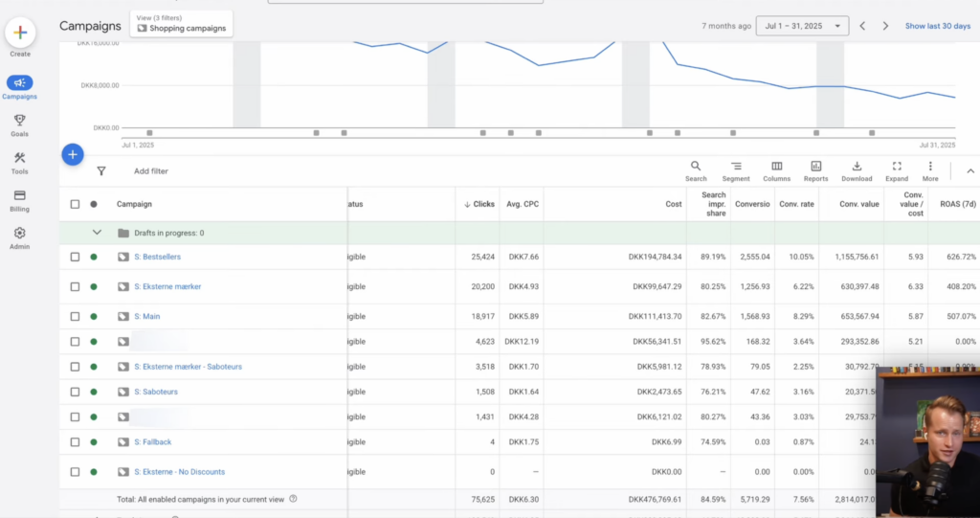Expand the table to full screen

tap(897, 170)
